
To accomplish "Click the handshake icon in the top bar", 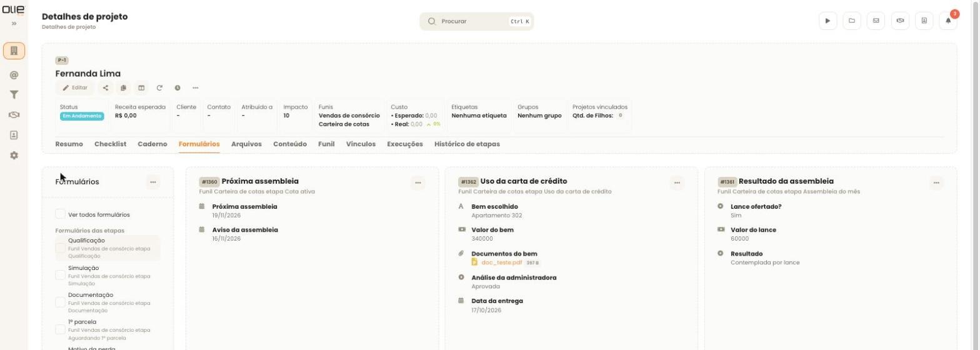I will 900,21.
